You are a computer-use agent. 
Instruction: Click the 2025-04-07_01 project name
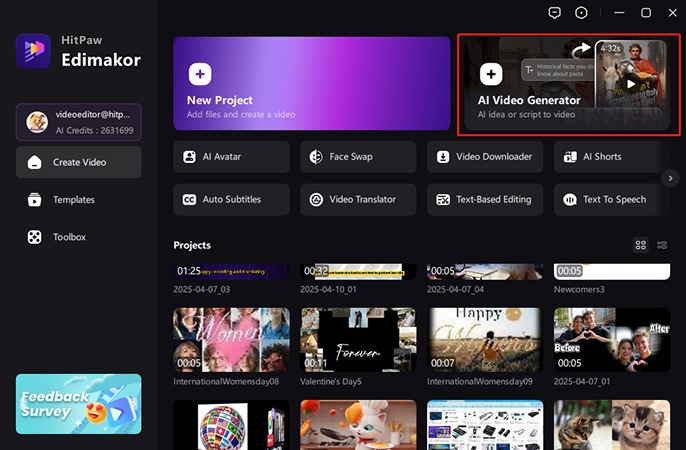(x=582, y=382)
